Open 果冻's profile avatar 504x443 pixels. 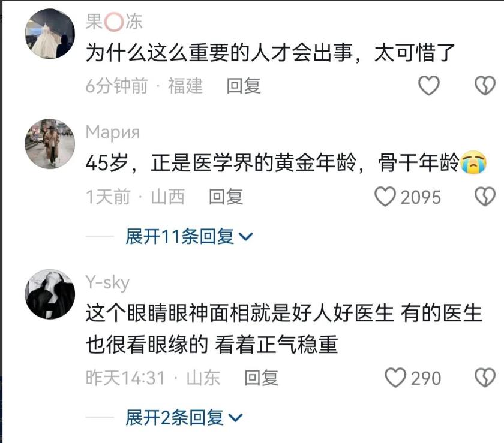point(50,34)
